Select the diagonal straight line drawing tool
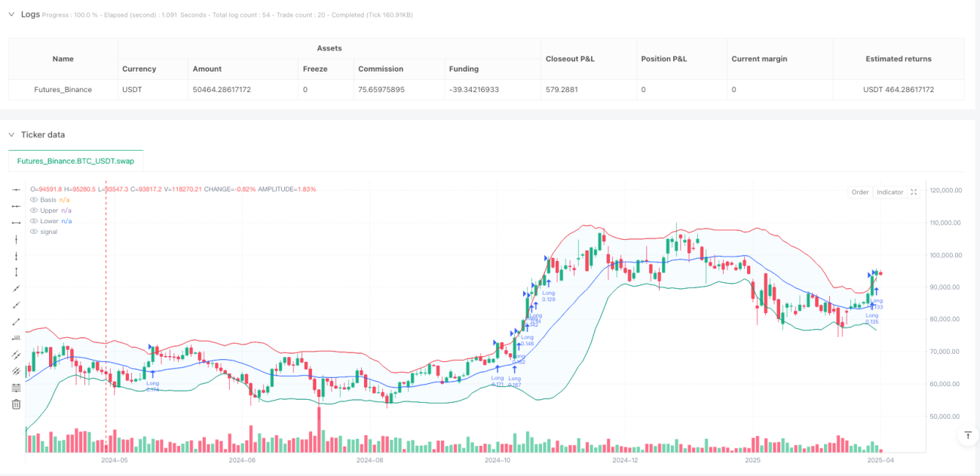980x476 pixels. coord(16,289)
